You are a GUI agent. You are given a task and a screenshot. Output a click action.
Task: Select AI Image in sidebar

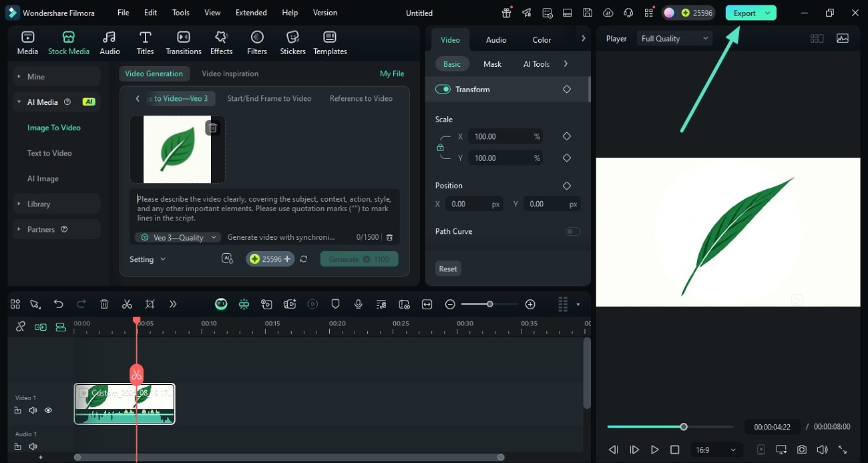[43, 178]
